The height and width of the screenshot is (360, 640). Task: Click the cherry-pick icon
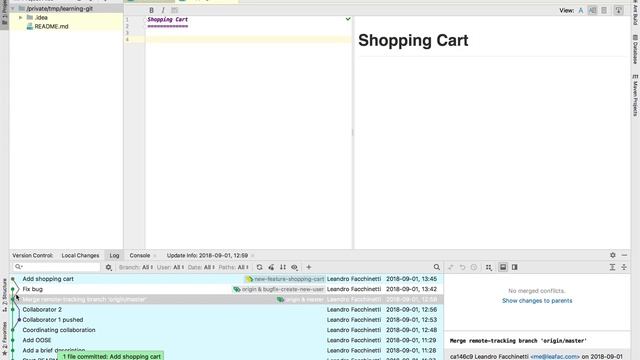pyautogui.click(x=271, y=267)
